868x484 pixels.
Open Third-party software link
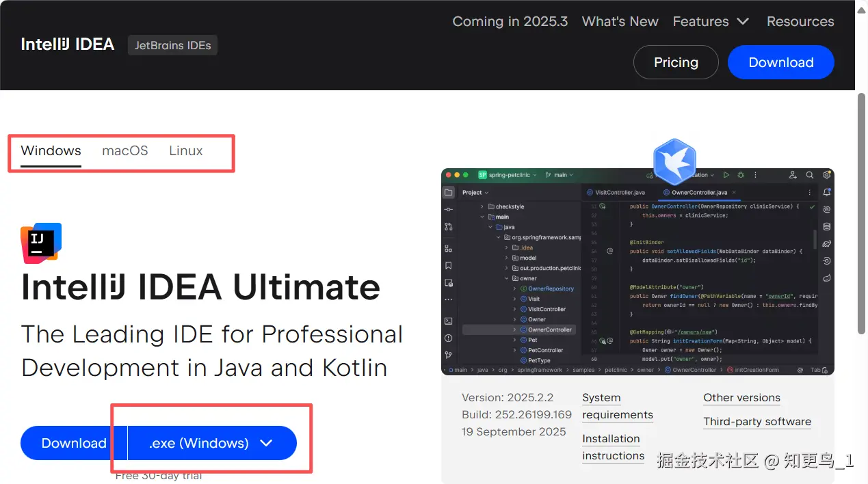click(x=757, y=422)
